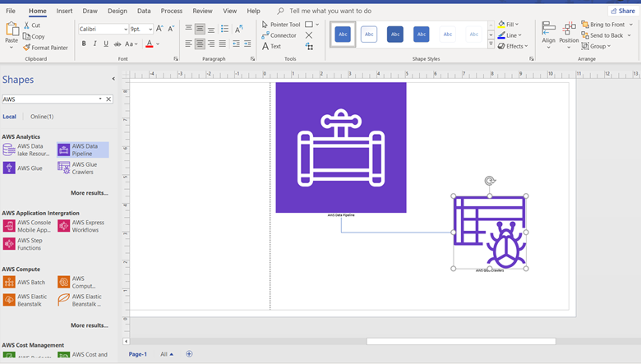Select the AWS Glue stencil shape
641x364 pixels.
23,168
